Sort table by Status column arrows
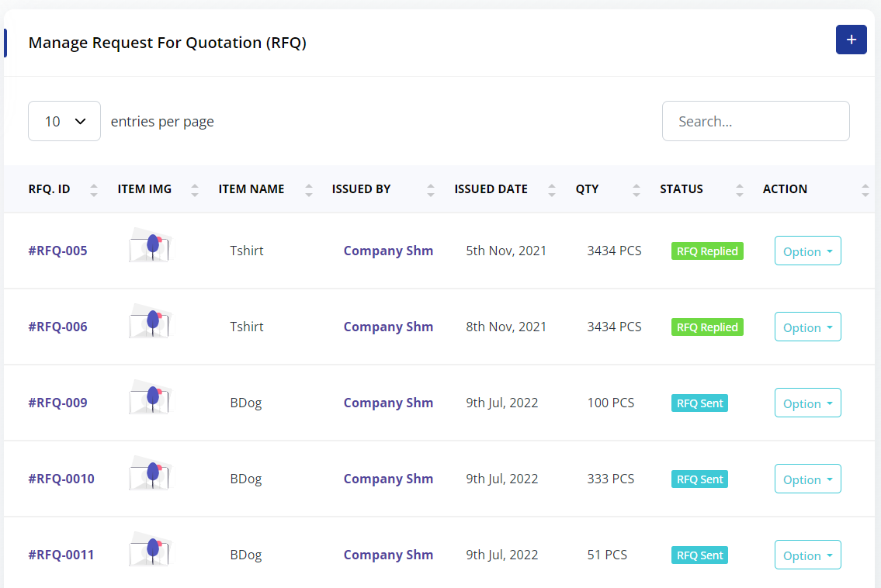 pyautogui.click(x=740, y=189)
